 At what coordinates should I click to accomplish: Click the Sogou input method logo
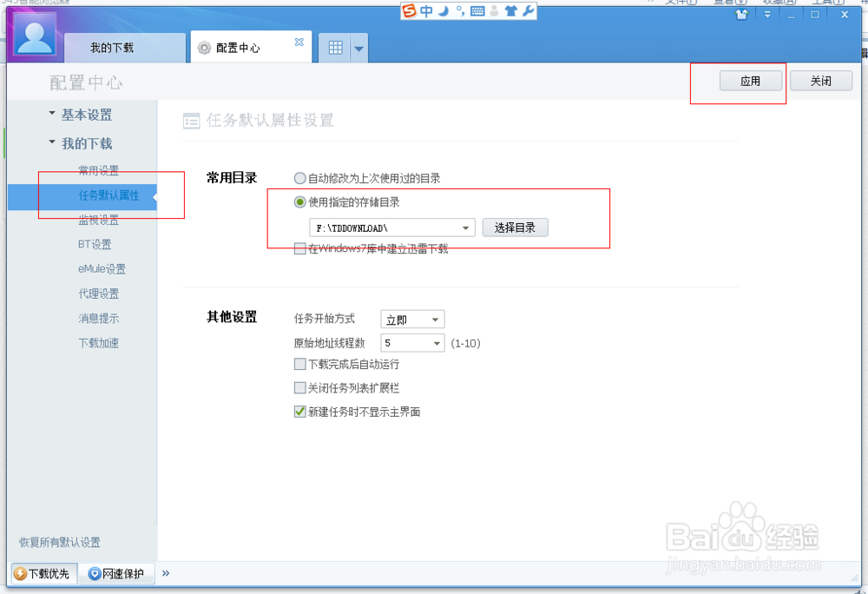pyautogui.click(x=408, y=11)
